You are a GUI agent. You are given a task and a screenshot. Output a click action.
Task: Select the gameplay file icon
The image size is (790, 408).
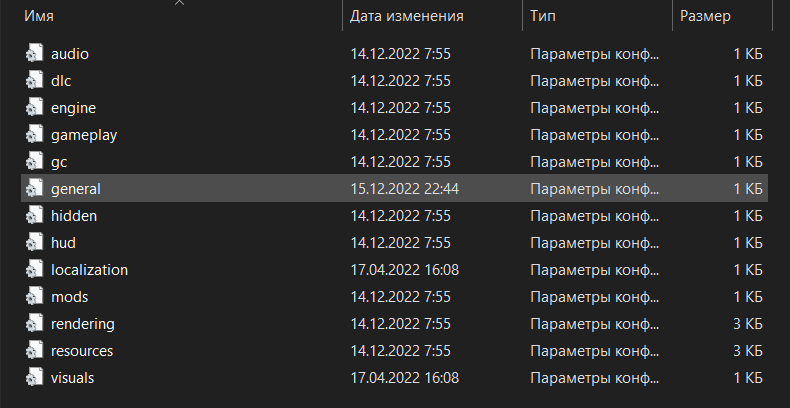36,134
